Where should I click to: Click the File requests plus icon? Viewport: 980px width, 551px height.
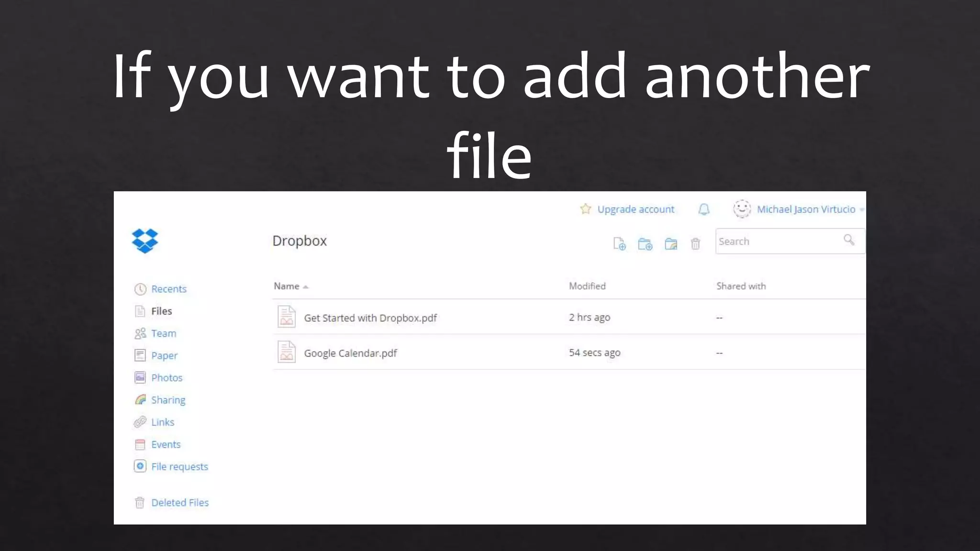140,466
